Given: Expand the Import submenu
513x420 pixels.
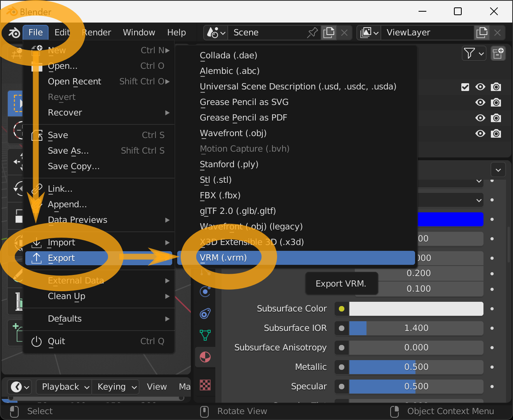Looking at the screenshot, I should 99,243.
